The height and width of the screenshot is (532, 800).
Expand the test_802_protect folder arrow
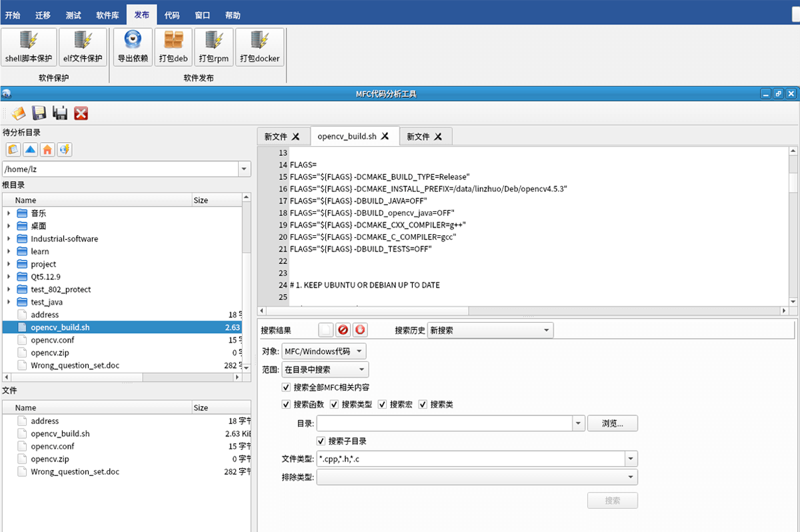9,289
